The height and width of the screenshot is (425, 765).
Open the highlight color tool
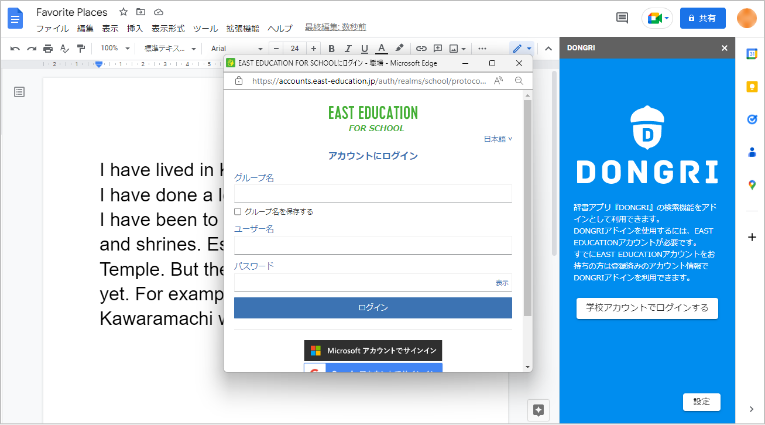pos(400,48)
